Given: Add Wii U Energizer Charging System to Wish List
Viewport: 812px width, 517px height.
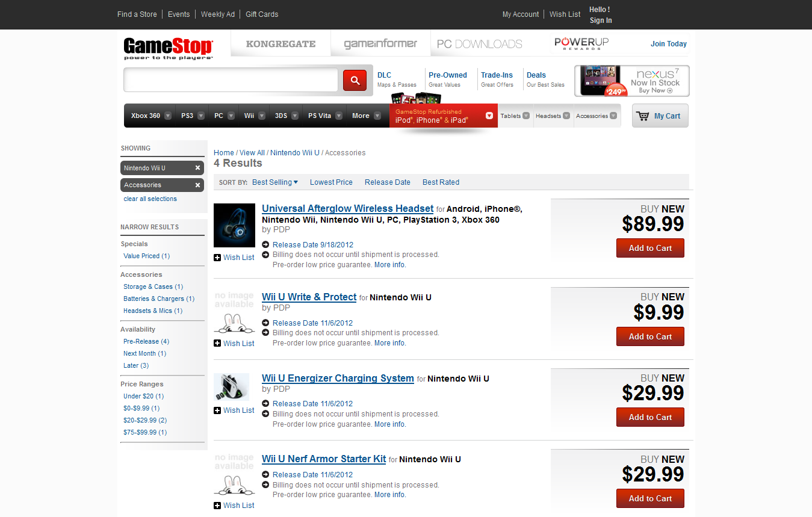Looking at the screenshot, I should (234, 410).
